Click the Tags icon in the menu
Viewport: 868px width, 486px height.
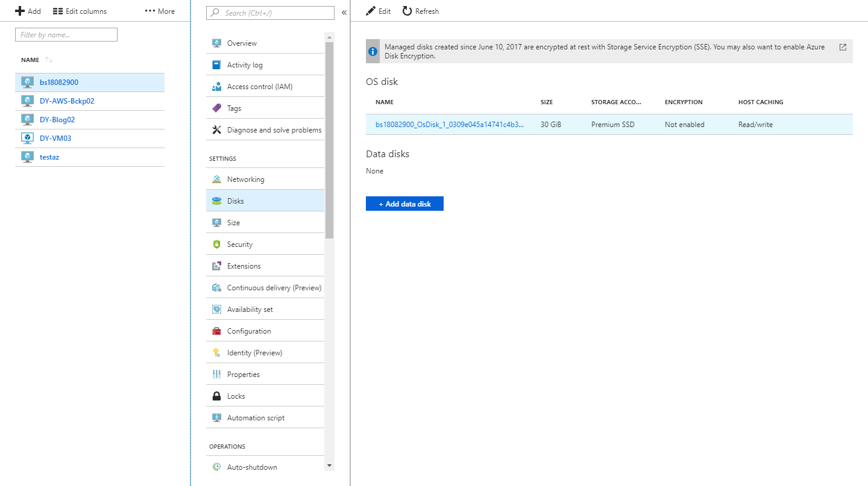(x=216, y=108)
